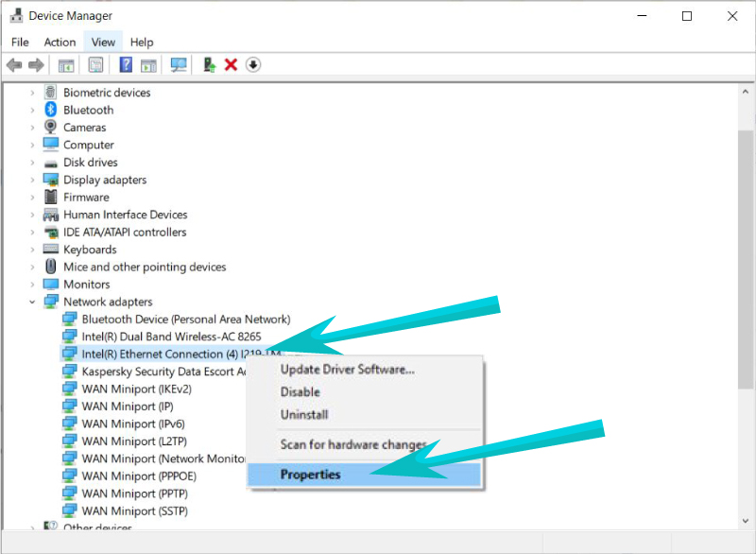
Task: Click the red X Uninstall device icon
Action: pos(231,65)
